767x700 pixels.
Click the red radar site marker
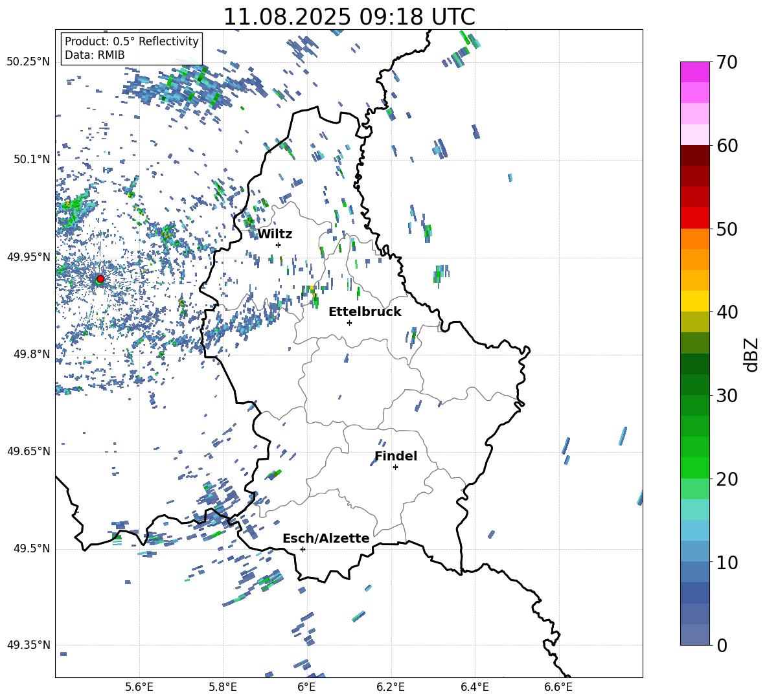click(100, 279)
